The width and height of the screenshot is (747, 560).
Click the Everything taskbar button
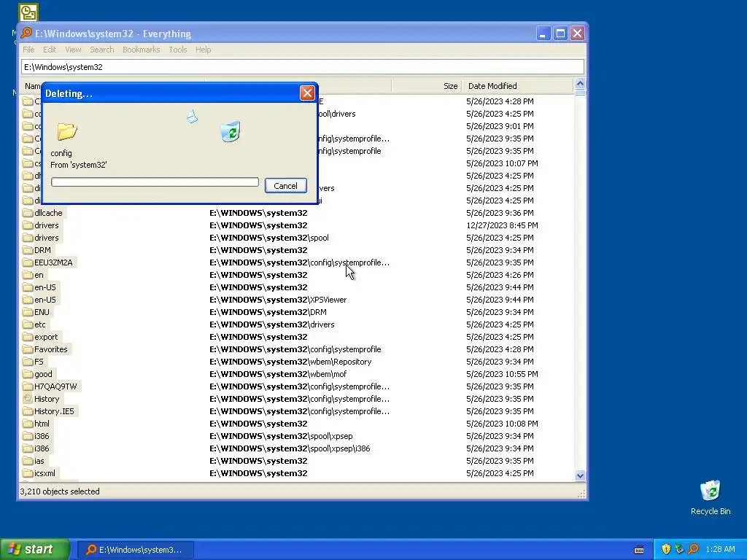(x=135, y=550)
